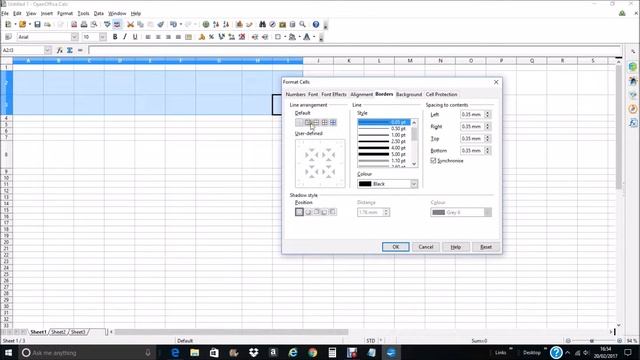The height and width of the screenshot is (360, 640).
Task: Click Help button in Format Cells dialog
Action: (x=456, y=247)
